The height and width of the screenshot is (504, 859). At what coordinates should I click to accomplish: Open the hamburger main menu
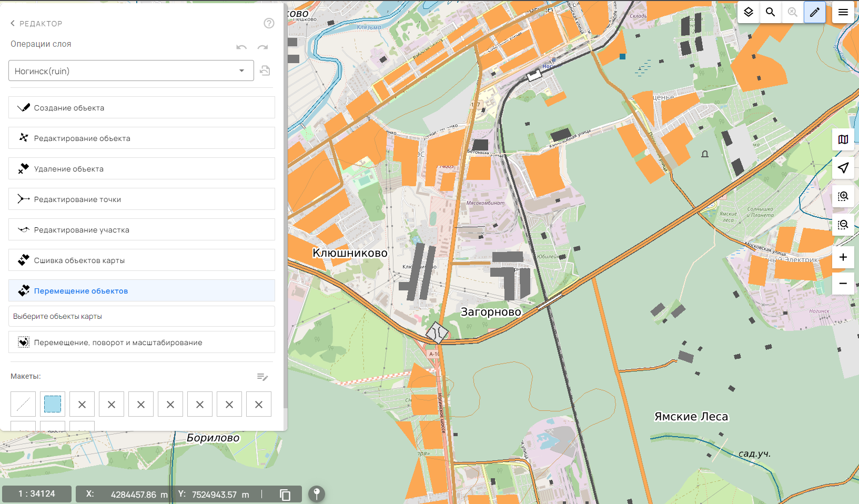pyautogui.click(x=843, y=12)
